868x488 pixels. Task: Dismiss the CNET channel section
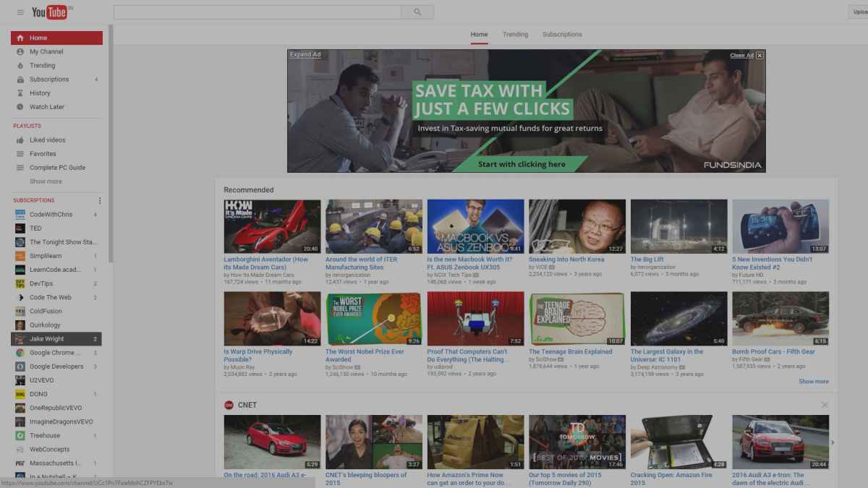tap(825, 405)
